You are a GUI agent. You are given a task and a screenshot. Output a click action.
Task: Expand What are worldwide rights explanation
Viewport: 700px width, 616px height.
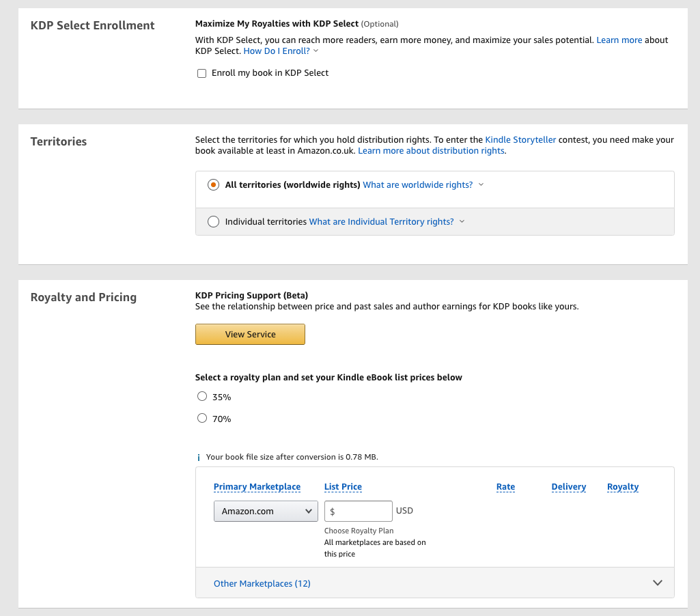[x=423, y=185]
